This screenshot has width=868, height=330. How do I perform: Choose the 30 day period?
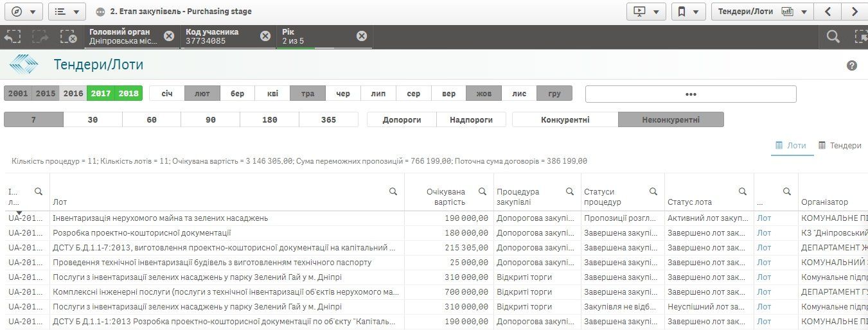[x=93, y=119]
